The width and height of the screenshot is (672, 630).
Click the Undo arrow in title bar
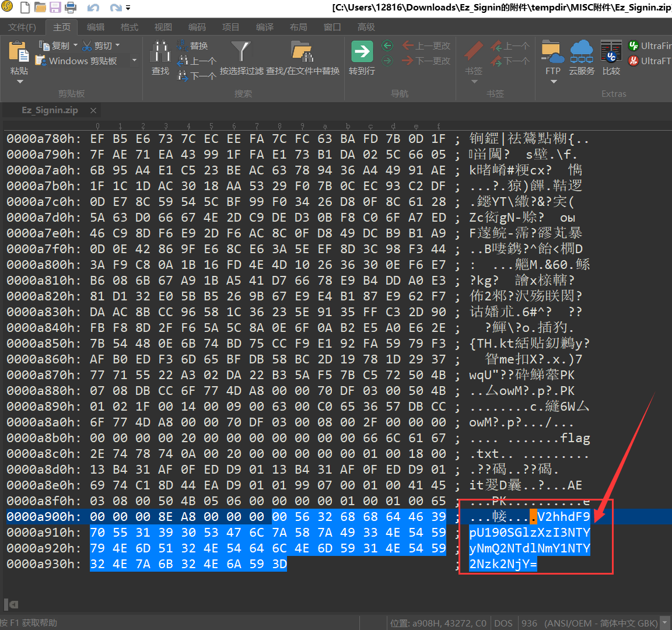click(93, 8)
